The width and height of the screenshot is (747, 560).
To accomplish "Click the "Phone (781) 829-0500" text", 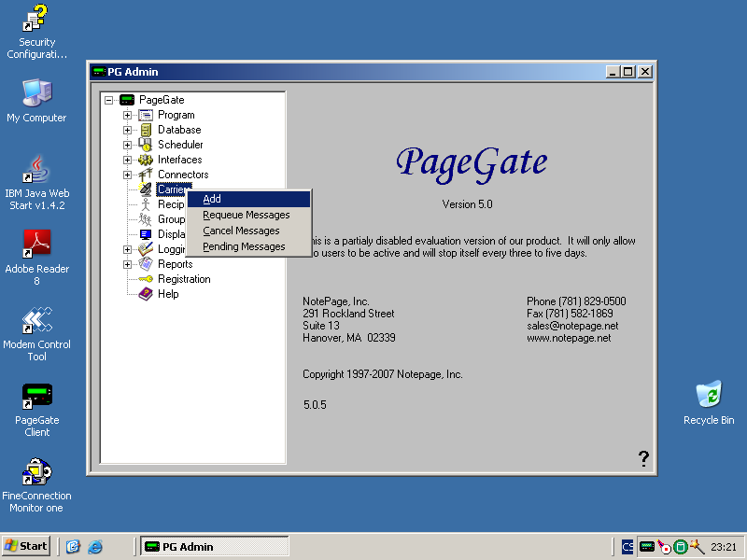I will (x=576, y=301).
